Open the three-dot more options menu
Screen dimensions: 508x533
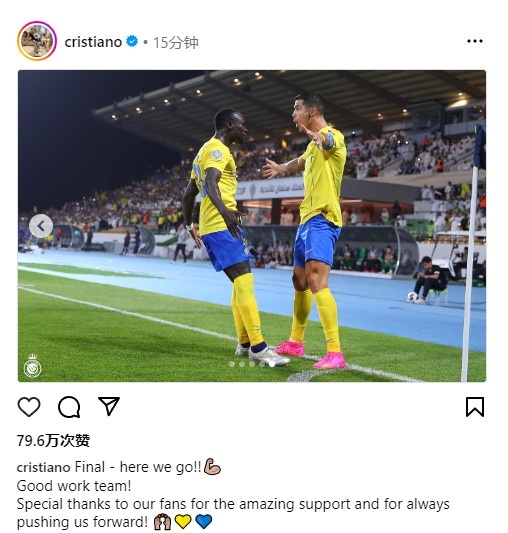tap(475, 41)
